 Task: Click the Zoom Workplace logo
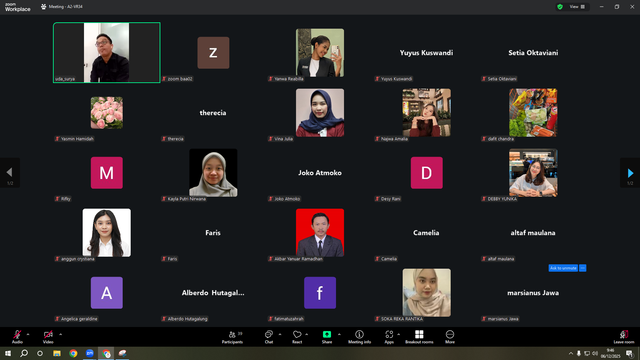18,7
